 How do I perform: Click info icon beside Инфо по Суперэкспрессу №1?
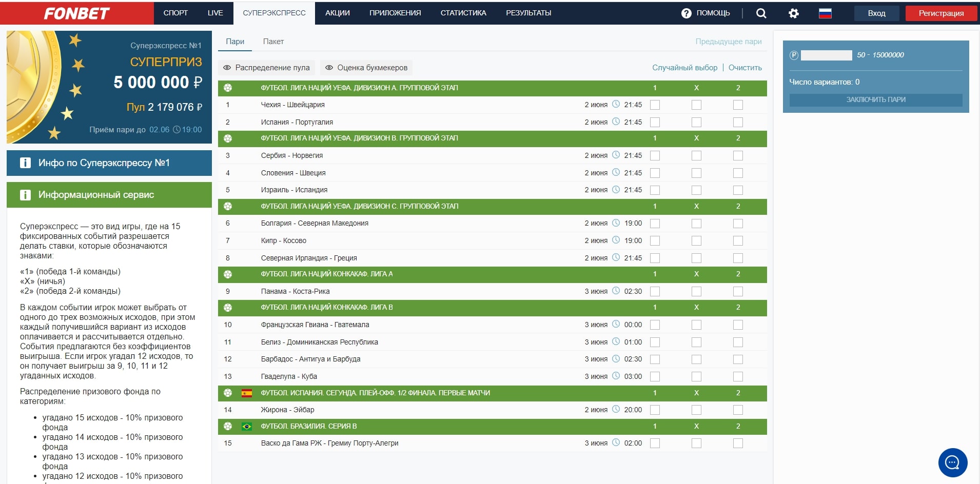coord(25,163)
